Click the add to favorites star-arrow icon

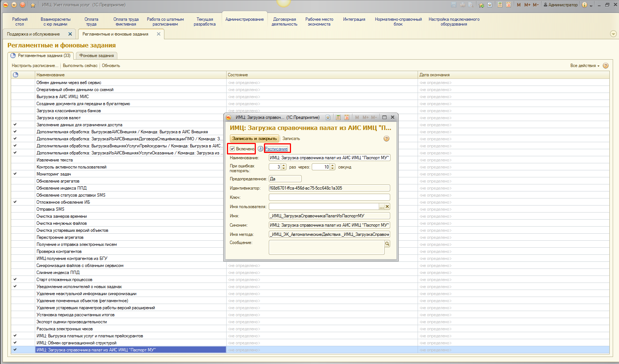481,5
